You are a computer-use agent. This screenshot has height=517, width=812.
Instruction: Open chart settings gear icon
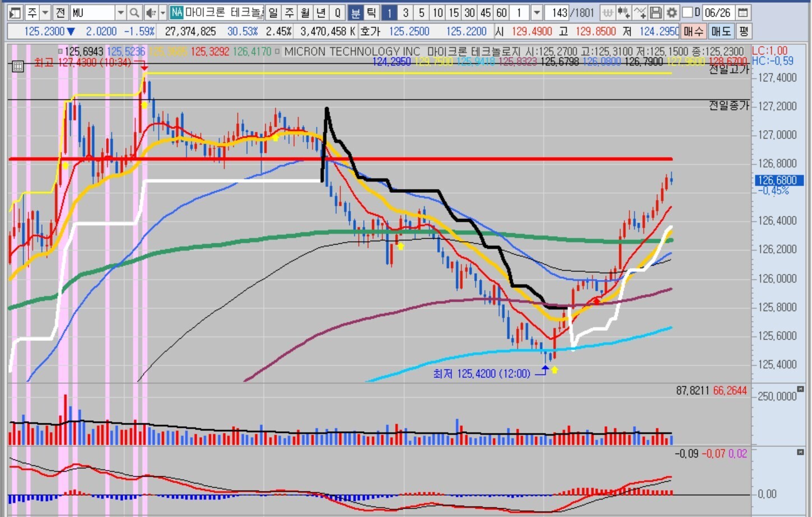672,12
